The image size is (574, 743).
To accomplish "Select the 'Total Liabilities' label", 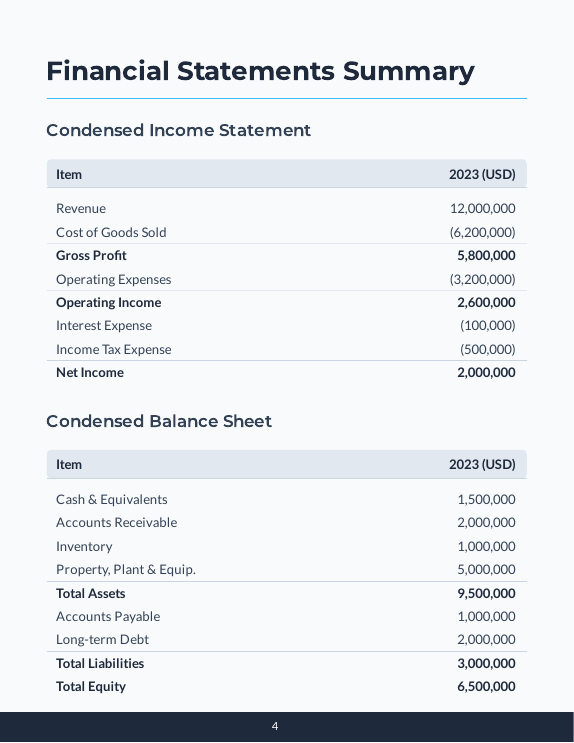I will pyautogui.click(x=100, y=663).
